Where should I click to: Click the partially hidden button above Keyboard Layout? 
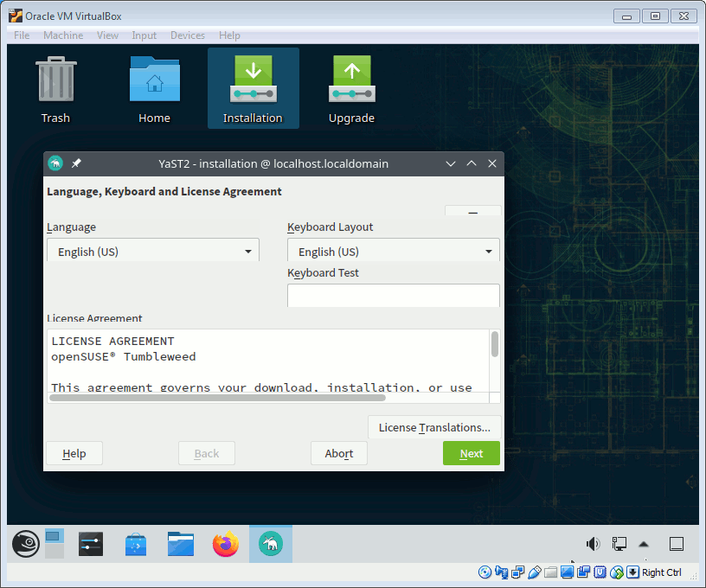click(x=472, y=210)
